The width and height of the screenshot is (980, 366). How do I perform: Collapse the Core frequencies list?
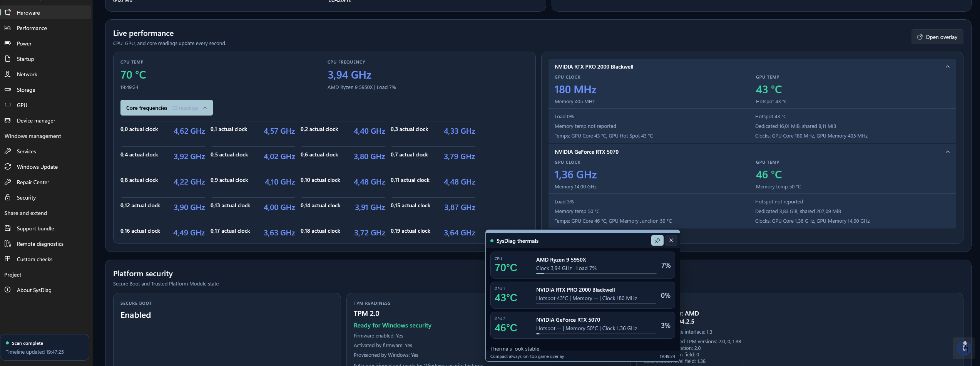point(167,108)
